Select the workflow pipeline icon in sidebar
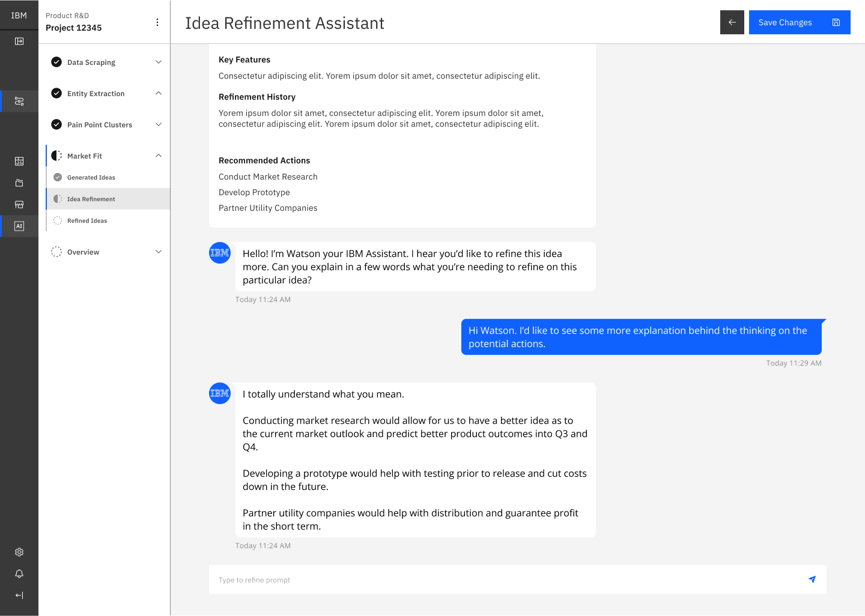 (19, 101)
